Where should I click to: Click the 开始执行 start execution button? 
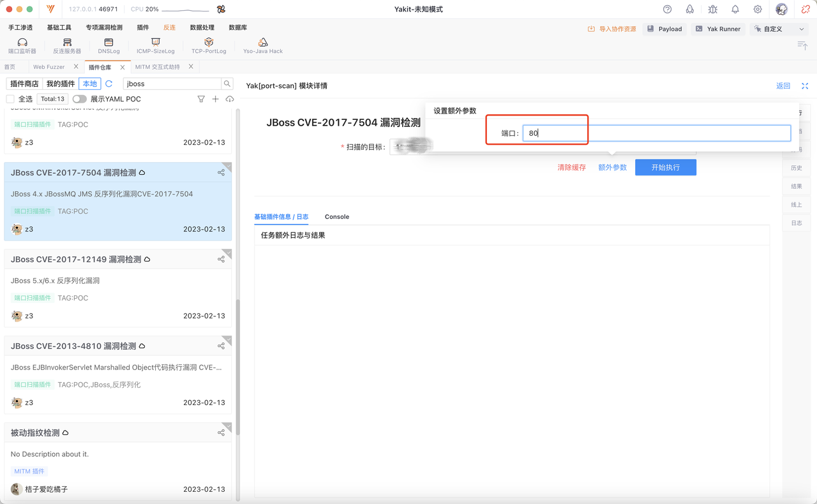pos(666,167)
